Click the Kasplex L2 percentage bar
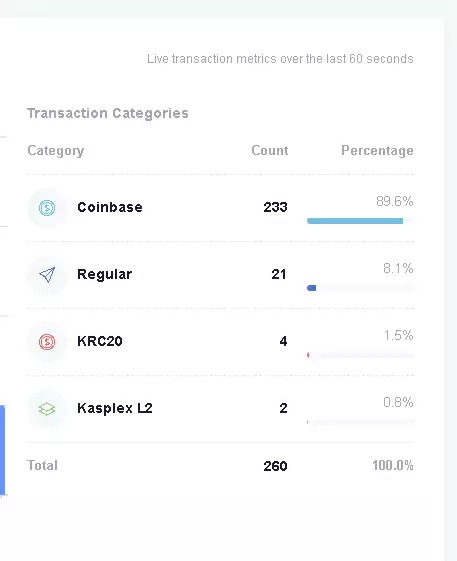 (360, 422)
